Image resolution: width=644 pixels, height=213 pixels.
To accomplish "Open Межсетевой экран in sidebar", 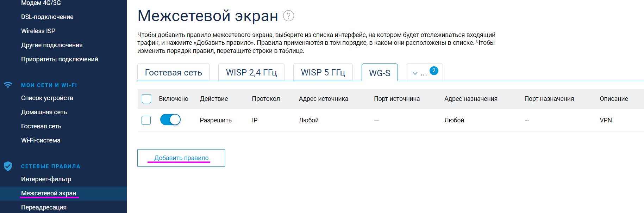I will click(49, 193).
